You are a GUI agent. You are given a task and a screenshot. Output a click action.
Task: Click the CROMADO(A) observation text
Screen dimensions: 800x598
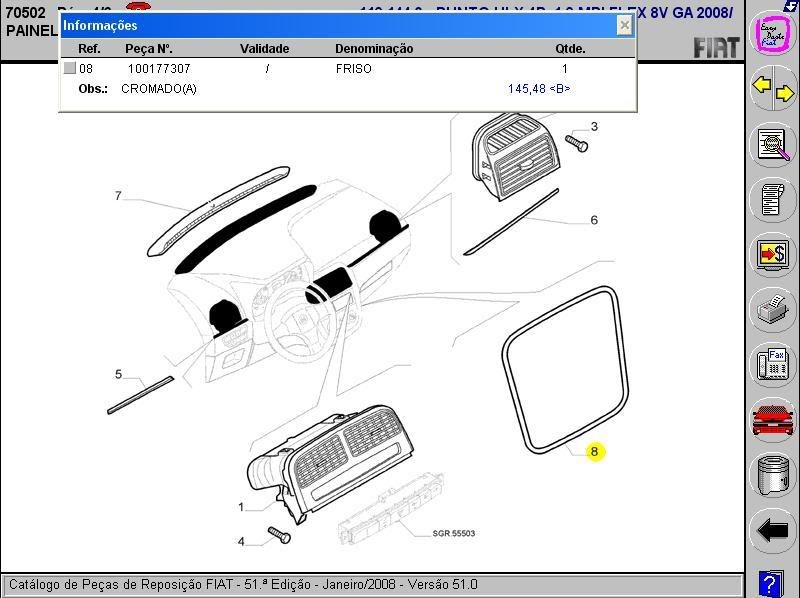(x=159, y=89)
